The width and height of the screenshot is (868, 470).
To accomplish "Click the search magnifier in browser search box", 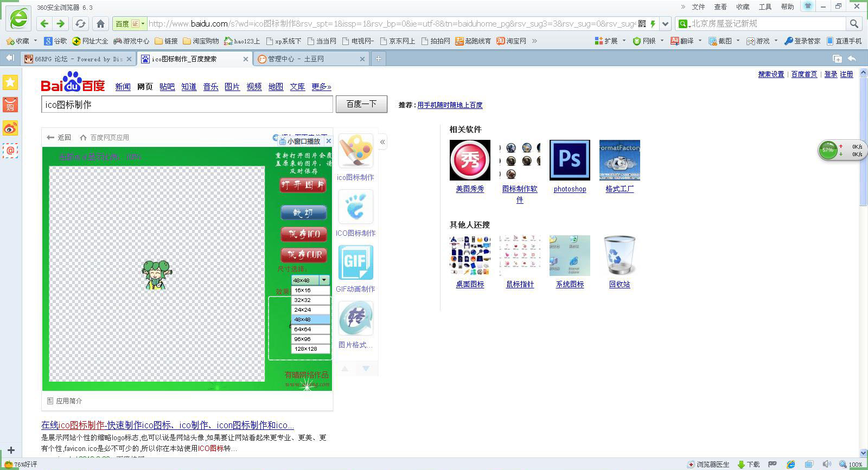I will click(x=854, y=23).
